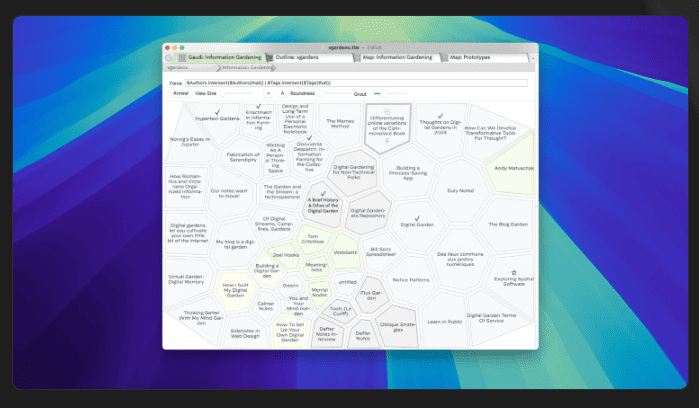Select the Design and Long-Term Use tile
This screenshot has height=408, width=699.
click(295, 119)
